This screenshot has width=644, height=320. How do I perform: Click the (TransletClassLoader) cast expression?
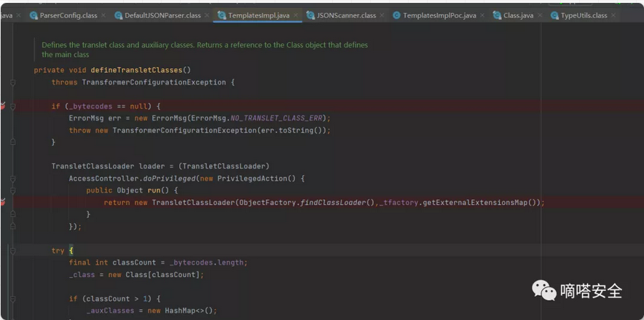tap(224, 166)
